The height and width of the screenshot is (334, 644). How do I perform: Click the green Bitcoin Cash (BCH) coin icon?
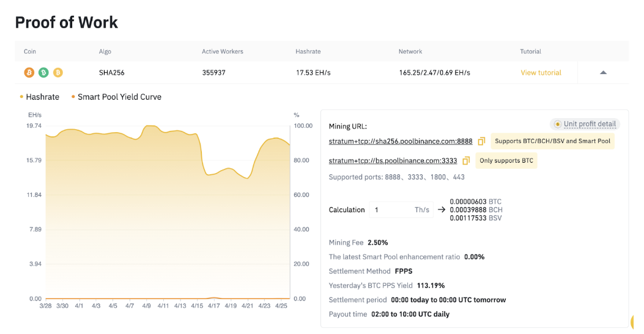(x=43, y=73)
